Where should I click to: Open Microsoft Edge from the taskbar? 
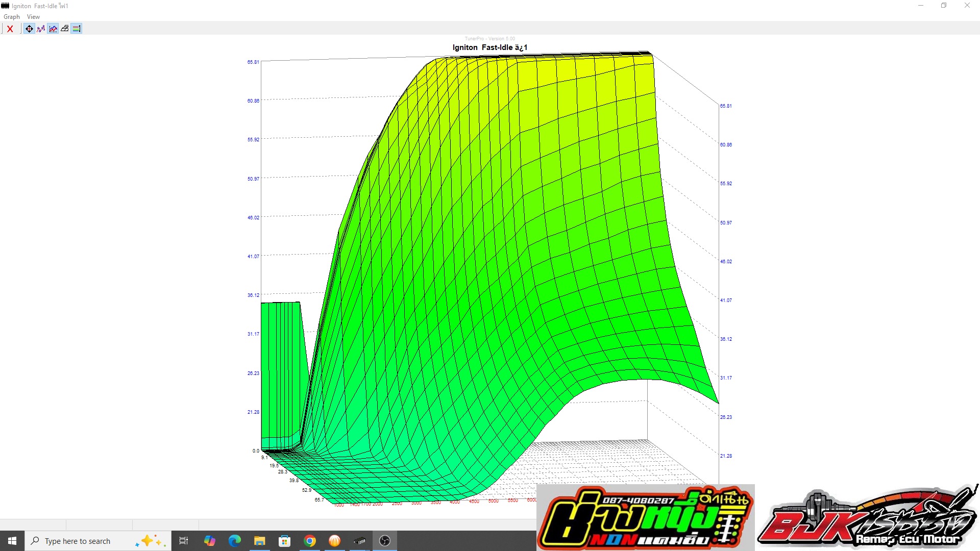coord(234,541)
